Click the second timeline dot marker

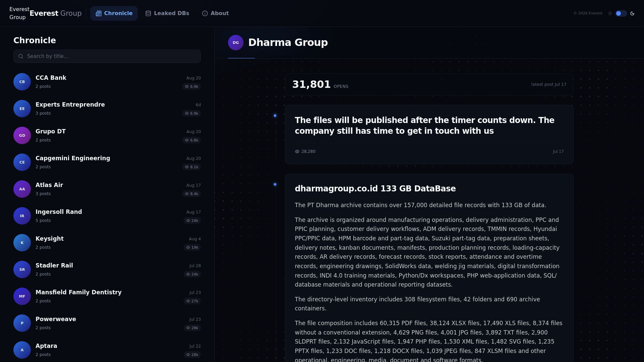[x=275, y=184]
